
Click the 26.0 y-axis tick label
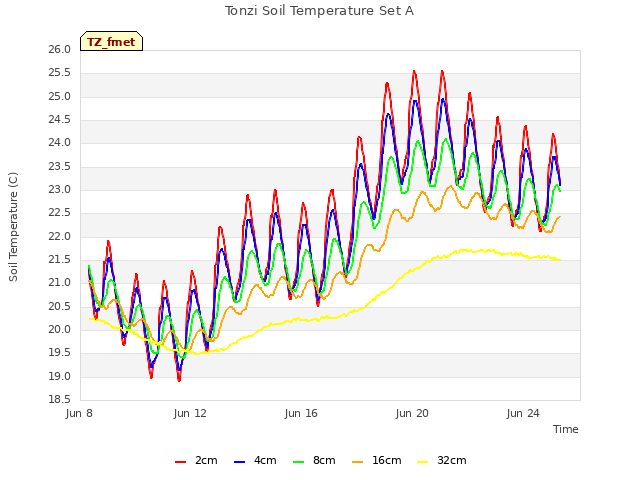pos(60,50)
